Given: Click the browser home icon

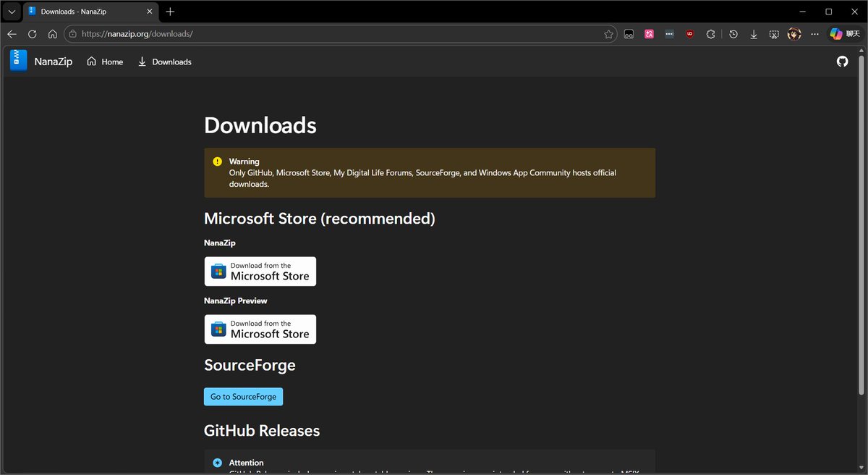Looking at the screenshot, I should click(x=52, y=34).
